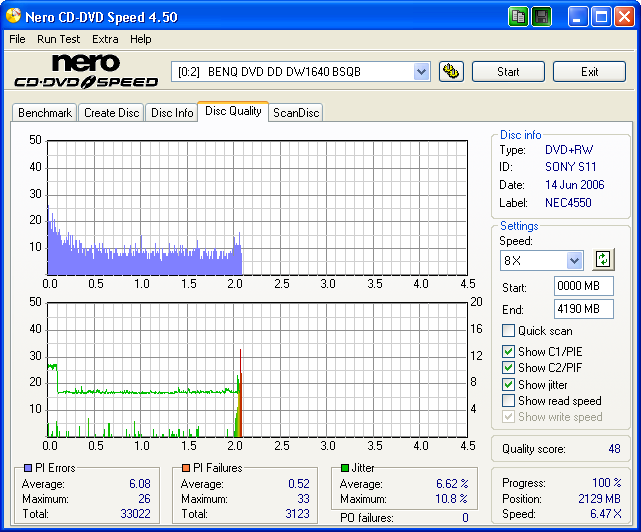Expand the BENQ DVD drive selection dropdown

click(x=421, y=71)
